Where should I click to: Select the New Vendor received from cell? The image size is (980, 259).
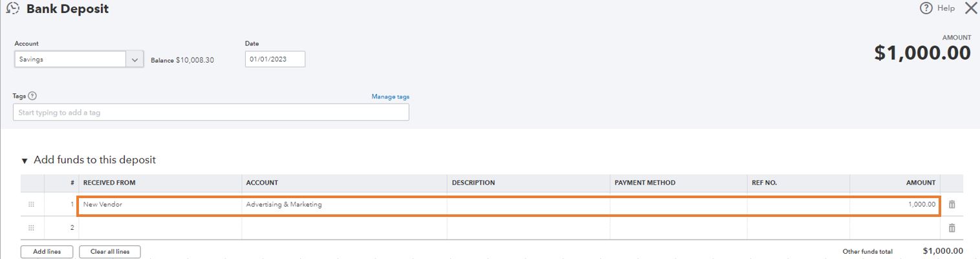click(159, 205)
